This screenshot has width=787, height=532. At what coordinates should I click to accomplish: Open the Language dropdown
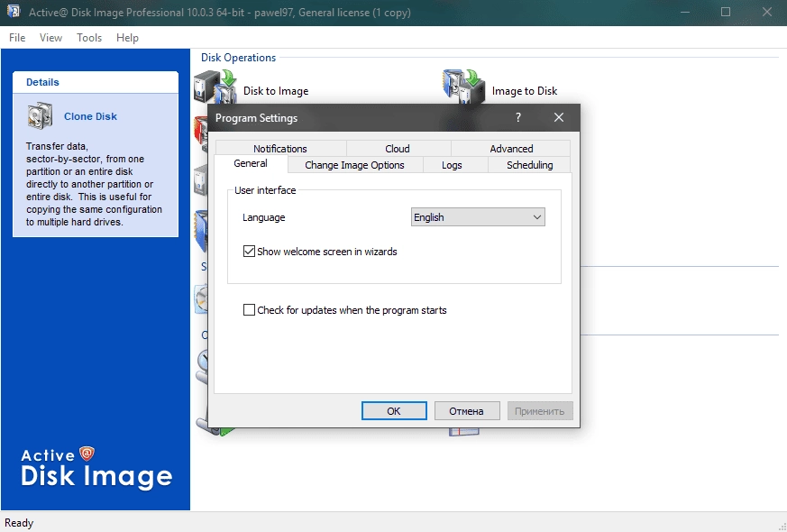(x=478, y=217)
